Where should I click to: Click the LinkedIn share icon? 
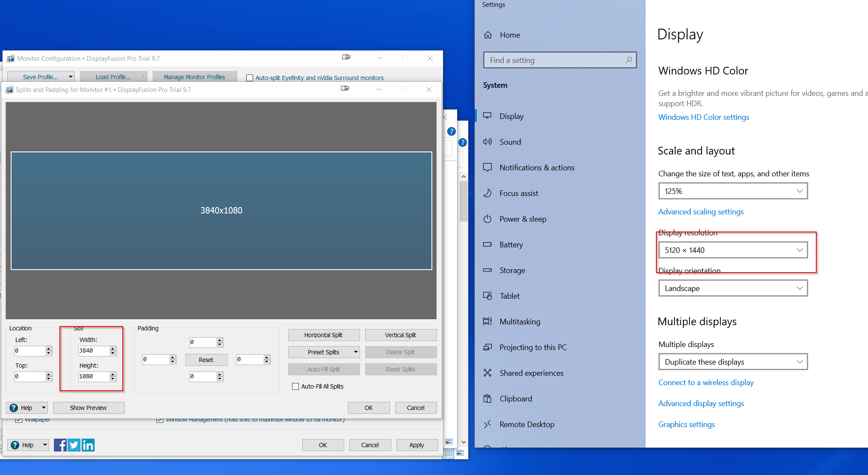point(88,445)
